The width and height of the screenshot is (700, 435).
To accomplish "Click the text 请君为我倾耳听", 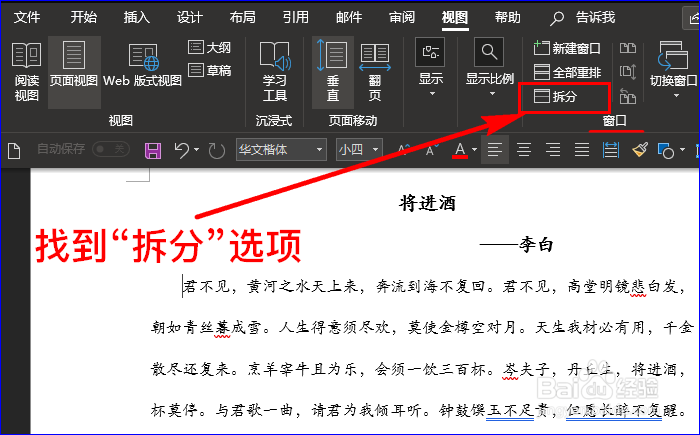I will 367,410.
